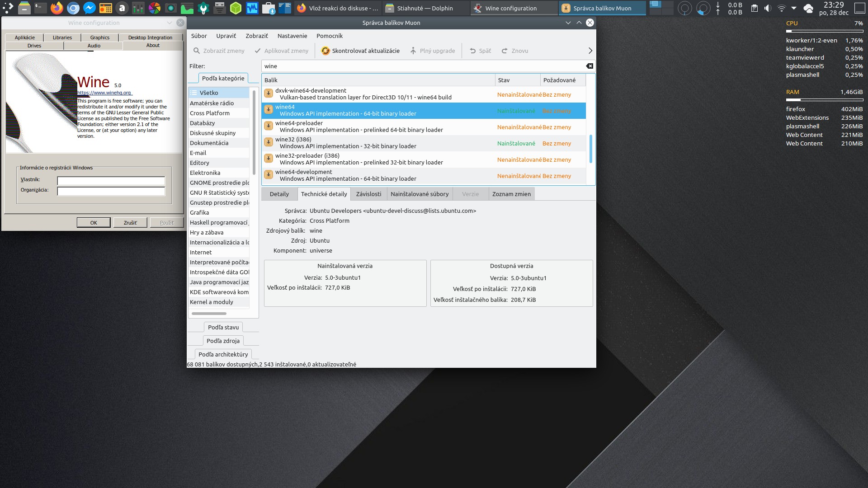Select the Cross Platform category
The width and height of the screenshot is (868, 488).
219,113
